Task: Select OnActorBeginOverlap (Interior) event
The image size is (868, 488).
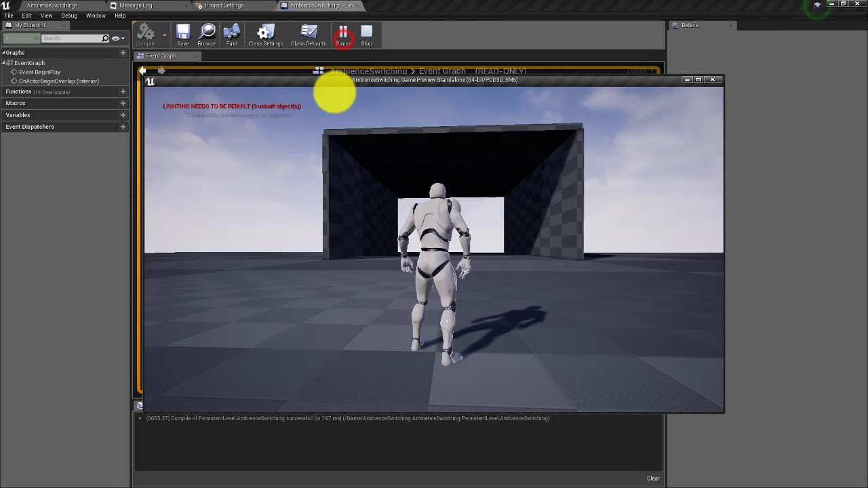Action: [58, 81]
